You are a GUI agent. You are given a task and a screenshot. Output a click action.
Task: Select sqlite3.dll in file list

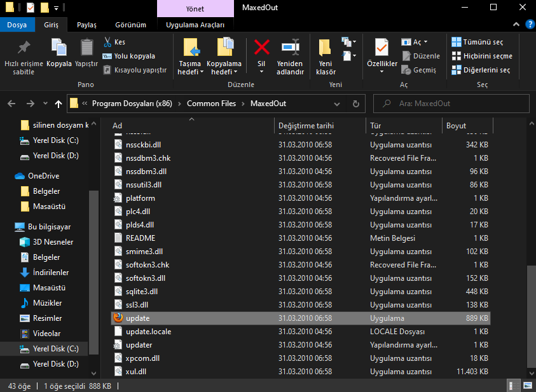coord(301,292)
